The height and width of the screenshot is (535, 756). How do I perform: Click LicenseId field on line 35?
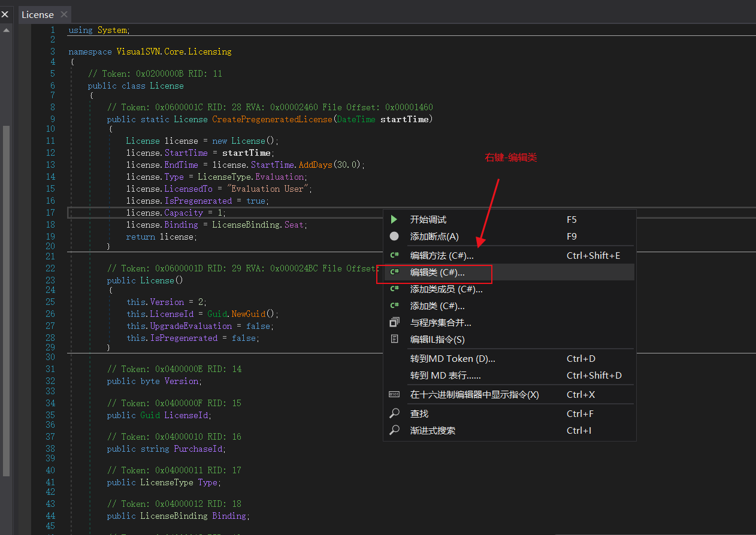pos(186,415)
